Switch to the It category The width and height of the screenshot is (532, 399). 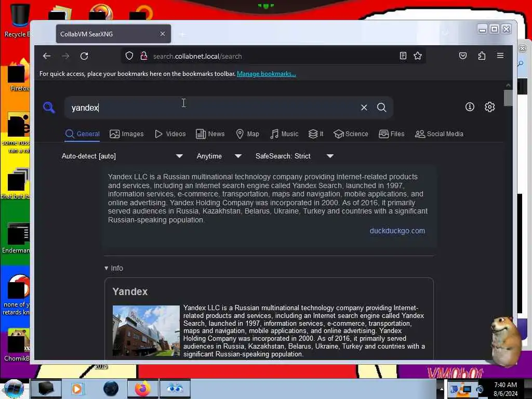[x=316, y=134]
